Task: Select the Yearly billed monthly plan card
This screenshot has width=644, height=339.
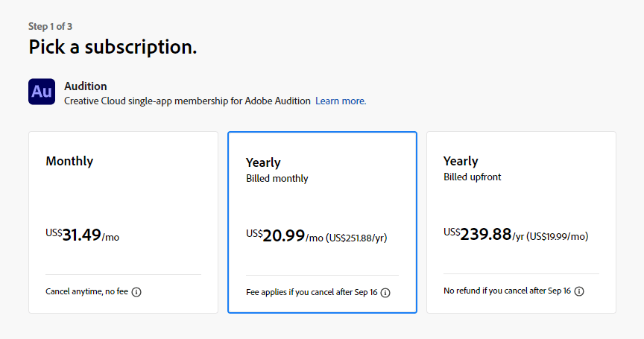Action: [323, 223]
